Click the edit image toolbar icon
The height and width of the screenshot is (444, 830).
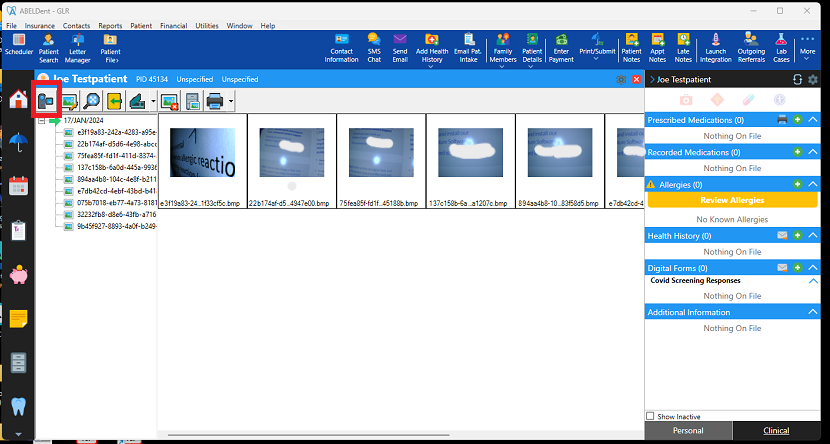click(x=69, y=101)
